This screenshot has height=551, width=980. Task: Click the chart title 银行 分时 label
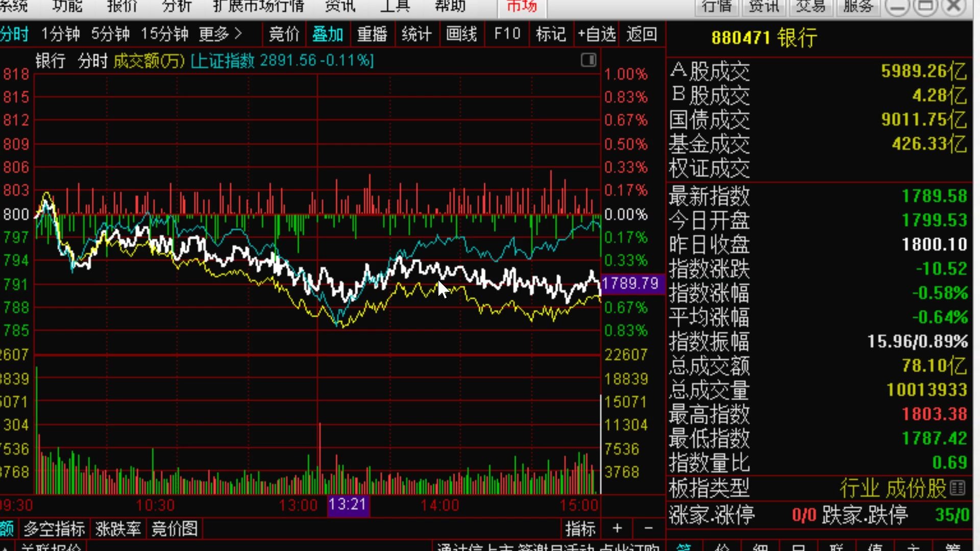(71, 61)
